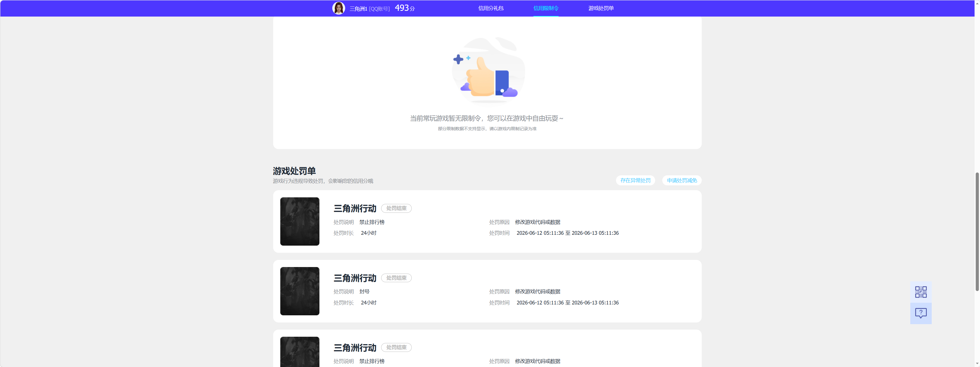This screenshot has height=367, width=980.
Task: Open thumbnail of first 三角洲行动 penalty card
Action: 300,221
